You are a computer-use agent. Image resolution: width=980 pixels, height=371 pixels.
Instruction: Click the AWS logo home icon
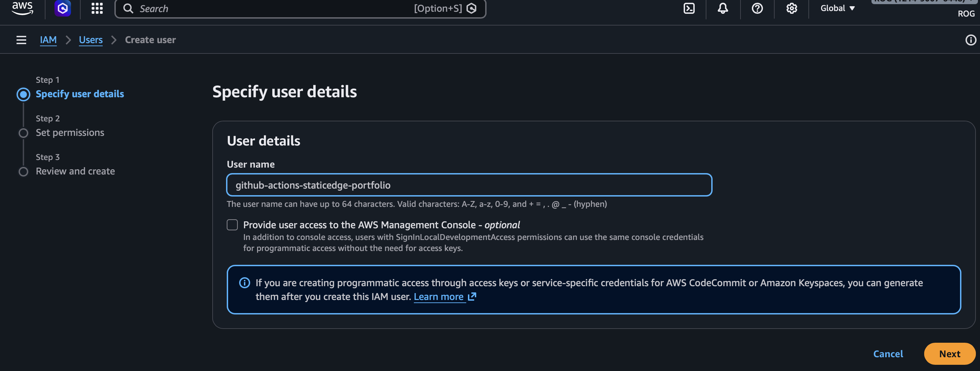(x=22, y=8)
